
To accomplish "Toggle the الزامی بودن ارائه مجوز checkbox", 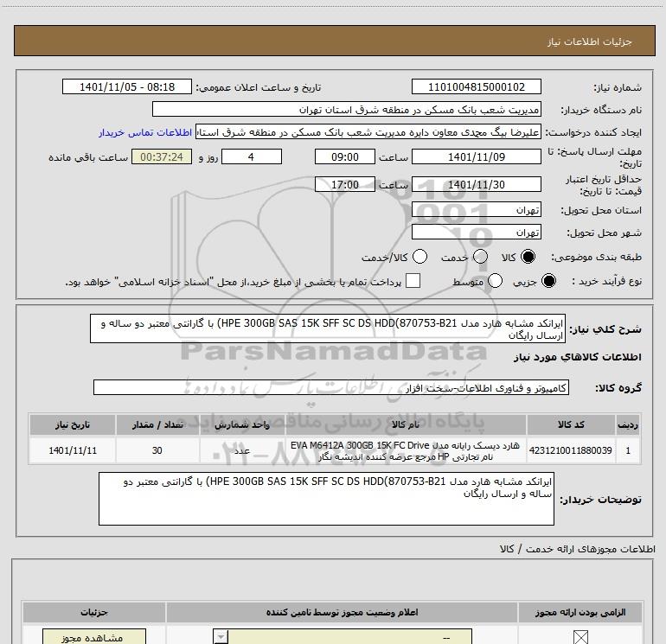I will pyautogui.click(x=580, y=637).
